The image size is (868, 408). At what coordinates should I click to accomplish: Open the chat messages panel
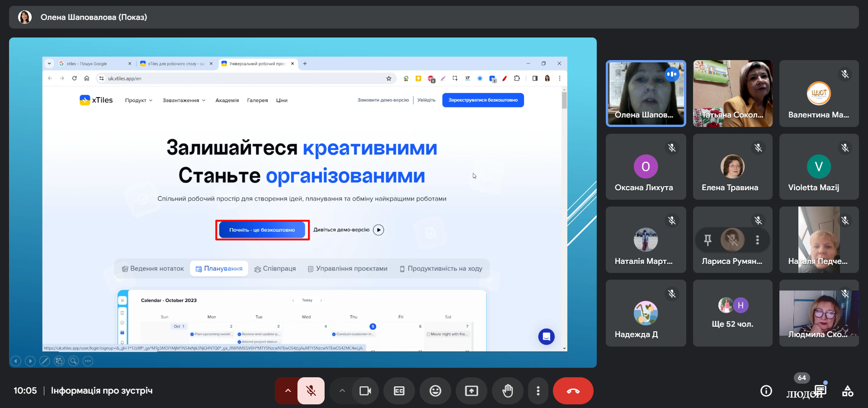point(820,390)
